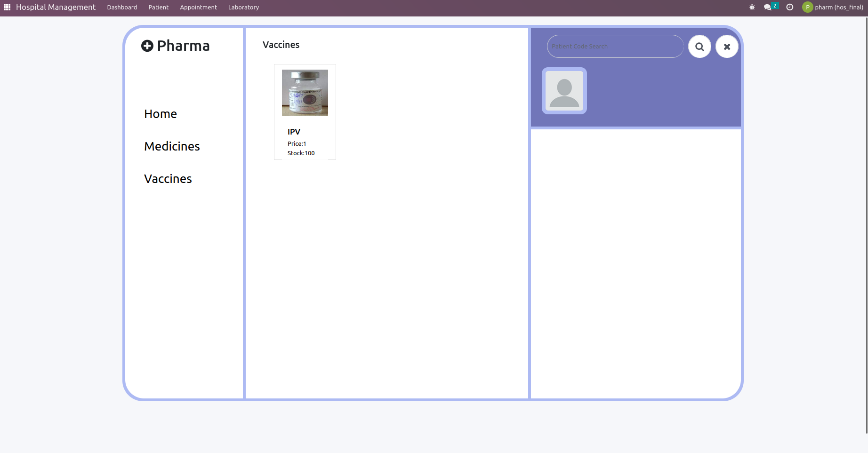Open the Appointment menu

[198, 7]
